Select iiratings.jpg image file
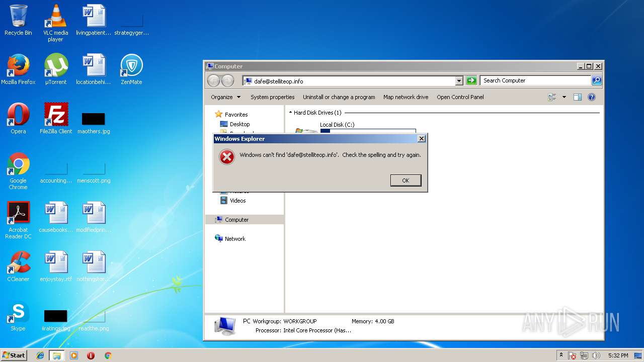Viewport: 644px width, 362px height. point(55,320)
